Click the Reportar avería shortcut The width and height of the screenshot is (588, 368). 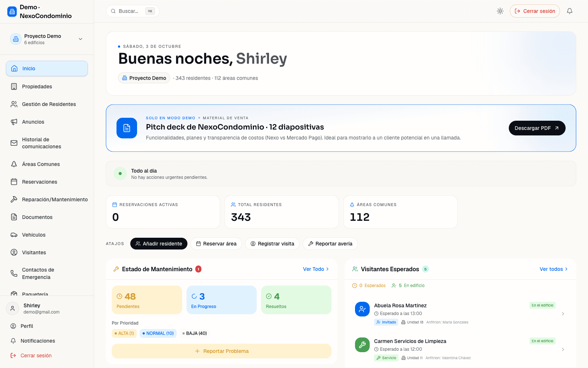click(330, 244)
